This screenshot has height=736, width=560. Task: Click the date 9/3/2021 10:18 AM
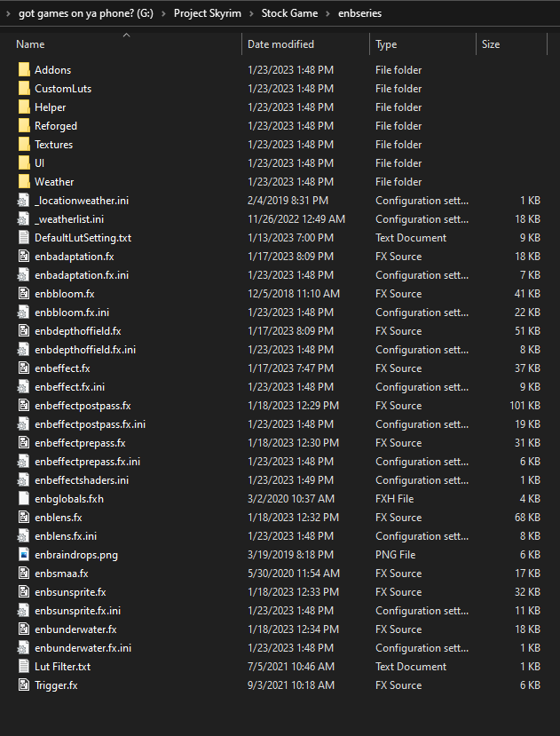tap(291, 685)
